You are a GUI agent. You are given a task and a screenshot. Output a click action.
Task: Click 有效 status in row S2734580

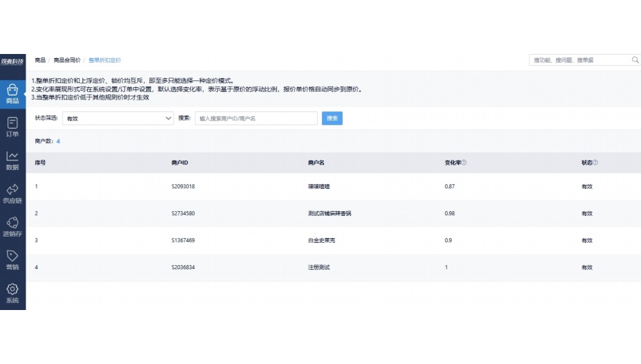(587, 213)
